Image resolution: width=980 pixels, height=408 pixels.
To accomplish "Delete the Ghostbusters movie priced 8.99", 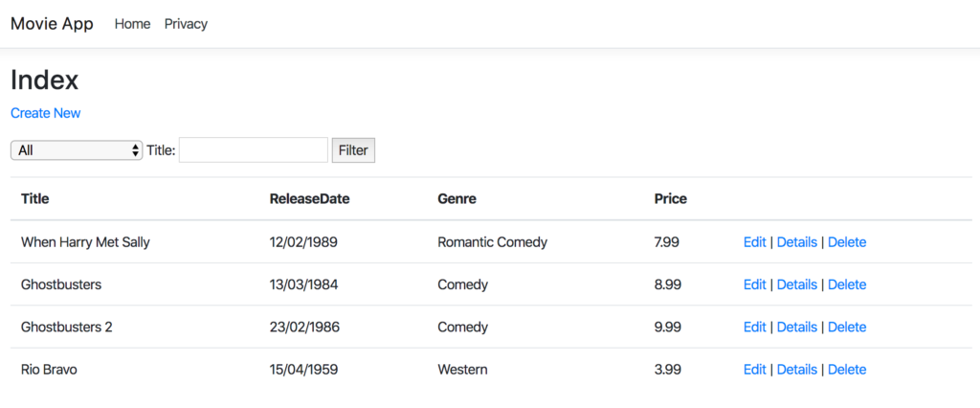I will [x=847, y=284].
